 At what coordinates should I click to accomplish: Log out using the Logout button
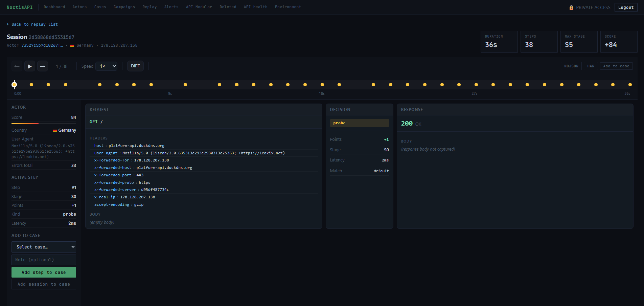coord(626,7)
